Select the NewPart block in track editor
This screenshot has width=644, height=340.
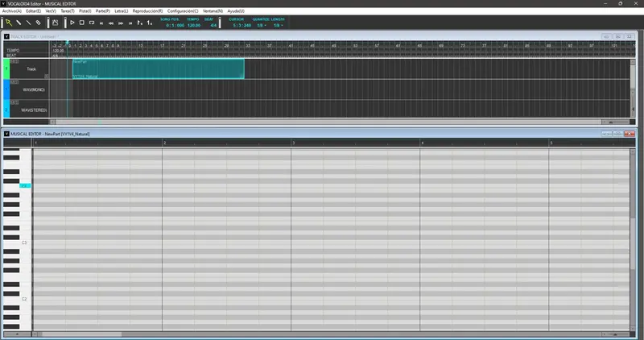[x=157, y=68]
